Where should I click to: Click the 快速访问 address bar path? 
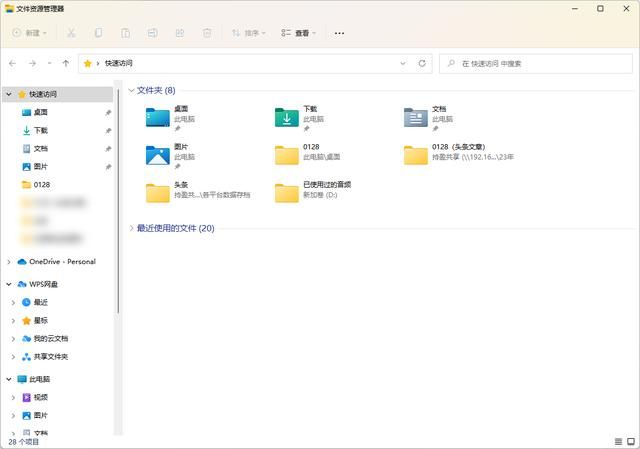(118, 63)
